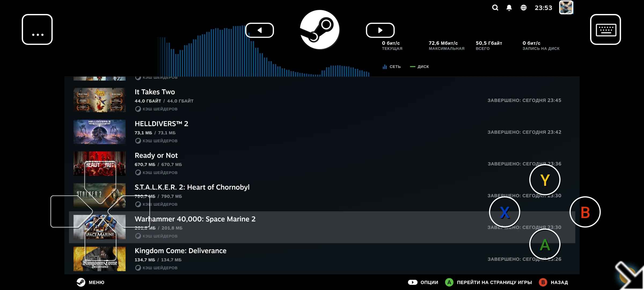This screenshot has height=290, width=644.
Task: Open notifications bell icon
Action: 509,8
